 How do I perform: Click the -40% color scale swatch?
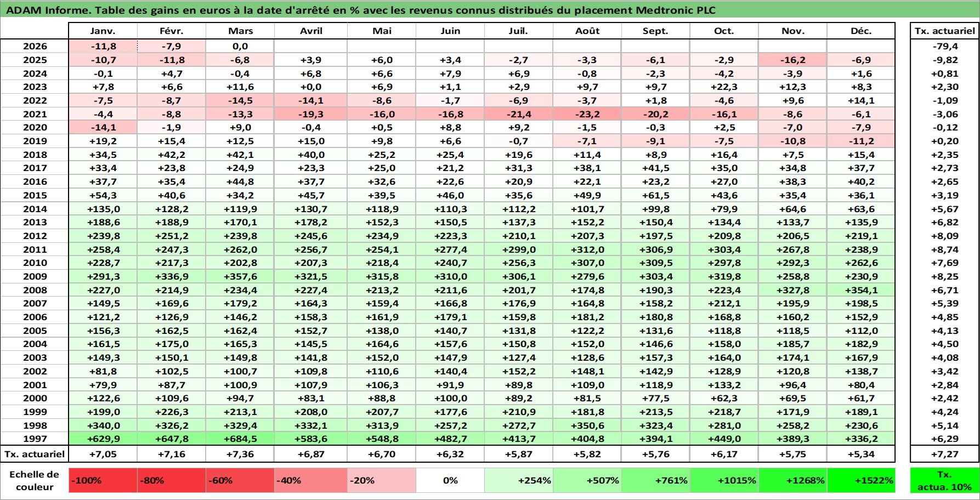[311, 480]
